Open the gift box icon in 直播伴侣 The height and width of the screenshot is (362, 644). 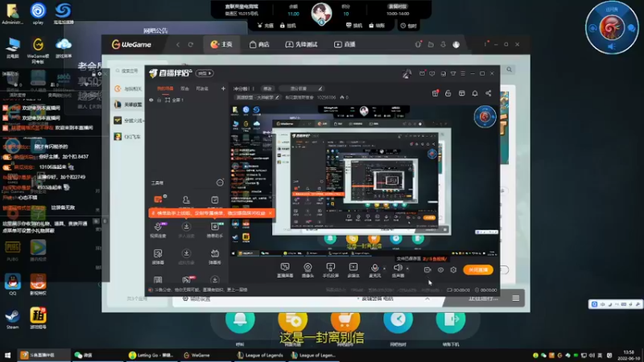click(436, 93)
